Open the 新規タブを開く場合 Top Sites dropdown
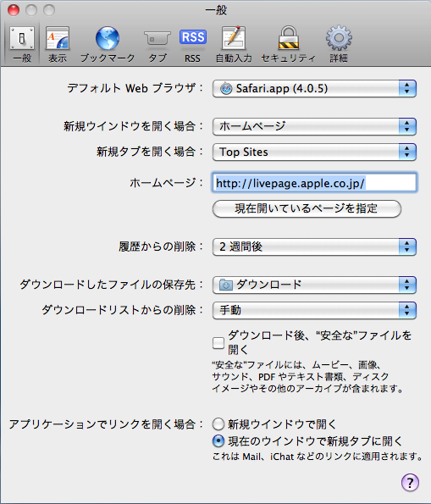 (x=314, y=152)
